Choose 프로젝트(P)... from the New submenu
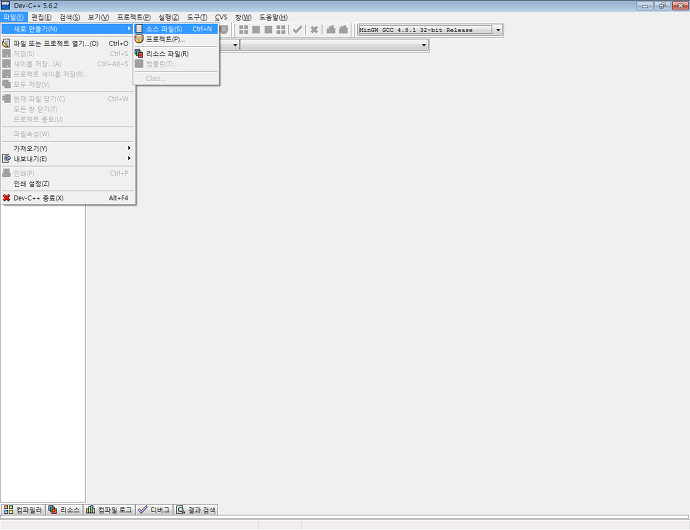Image resolution: width=690 pixels, height=530 pixels. point(176,39)
